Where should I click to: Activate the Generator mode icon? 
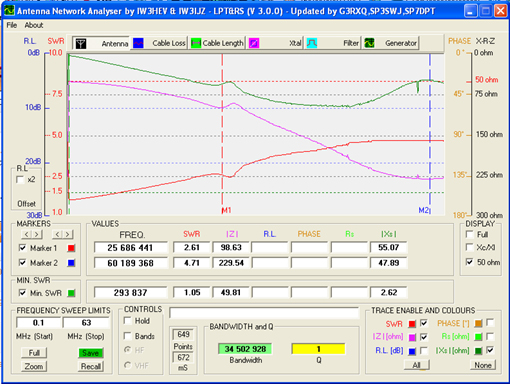[x=369, y=43]
